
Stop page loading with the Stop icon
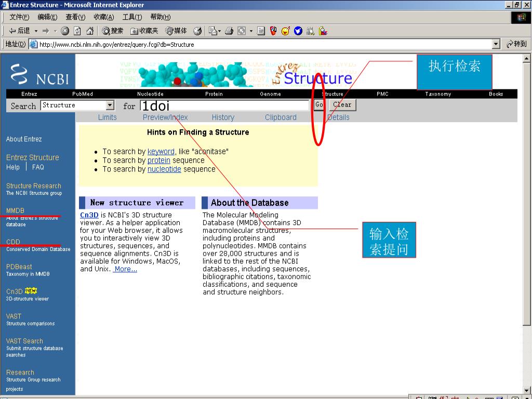(65, 31)
